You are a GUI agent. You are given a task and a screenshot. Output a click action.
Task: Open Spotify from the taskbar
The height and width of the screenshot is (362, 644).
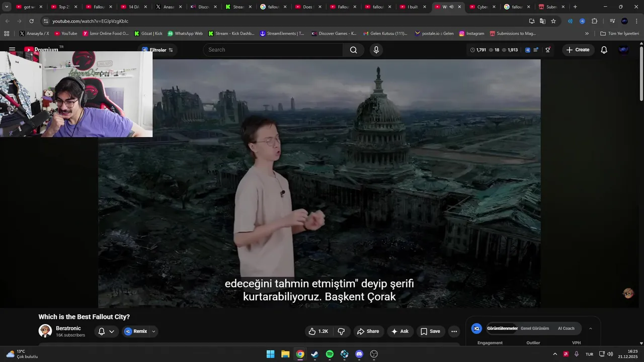pyautogui.click(x=330, y=354)
